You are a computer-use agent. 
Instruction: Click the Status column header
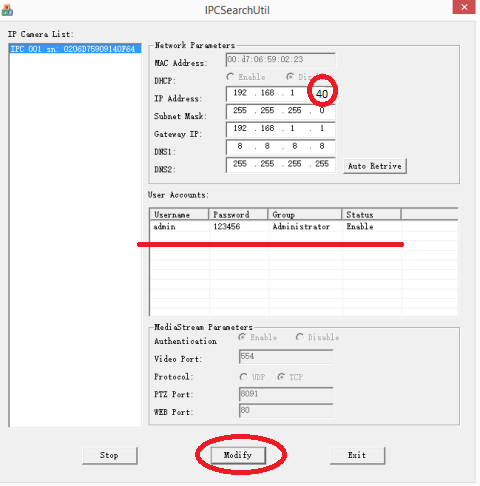click(371, 214)
